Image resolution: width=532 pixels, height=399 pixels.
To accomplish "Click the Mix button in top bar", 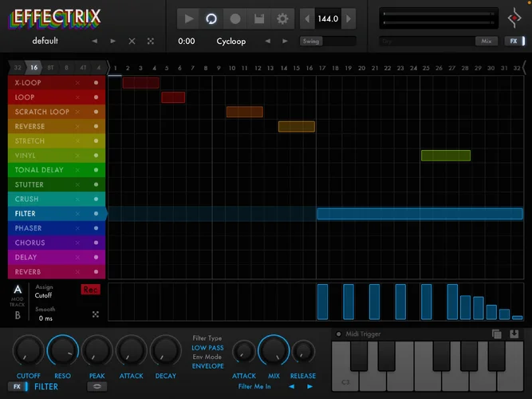I will coord(486,41).
